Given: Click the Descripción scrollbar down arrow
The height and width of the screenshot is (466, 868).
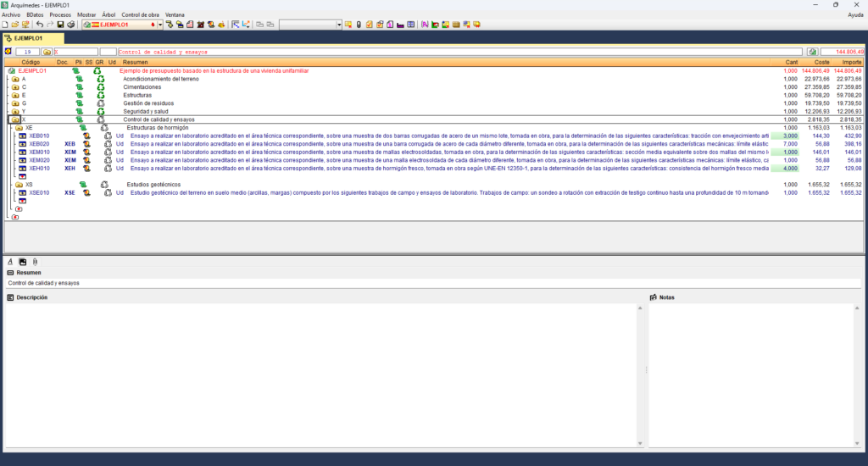Looking at the screenshot, I should (x=640, y=443).
